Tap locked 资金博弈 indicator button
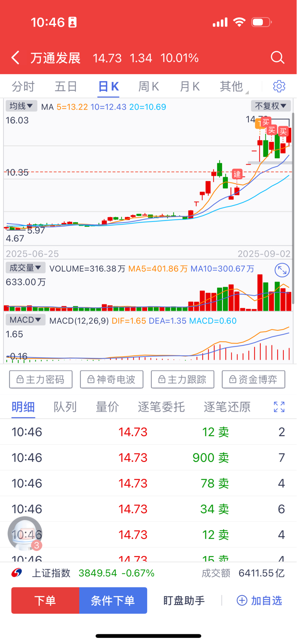 click(x=253, y=379)
